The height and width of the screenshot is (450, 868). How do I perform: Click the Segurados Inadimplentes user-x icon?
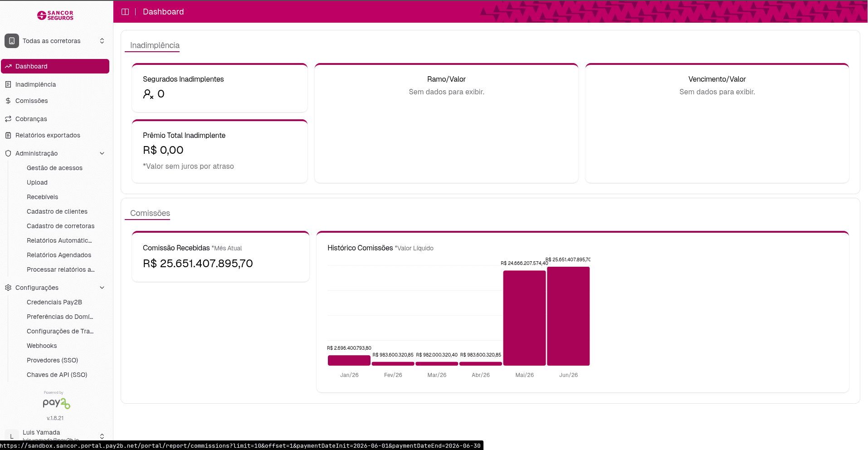click(148, 94)
